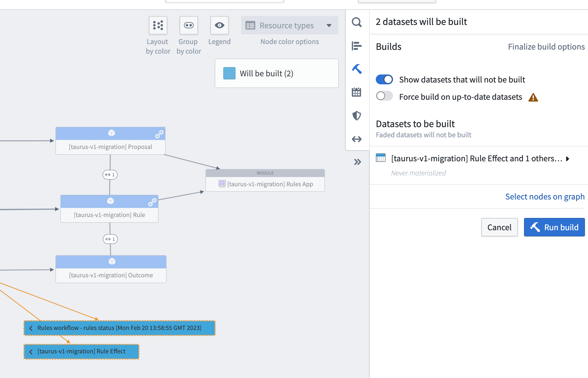Select the Proposal object node
The width and height of the screenshot is (588, 378).
pos(110,141)
